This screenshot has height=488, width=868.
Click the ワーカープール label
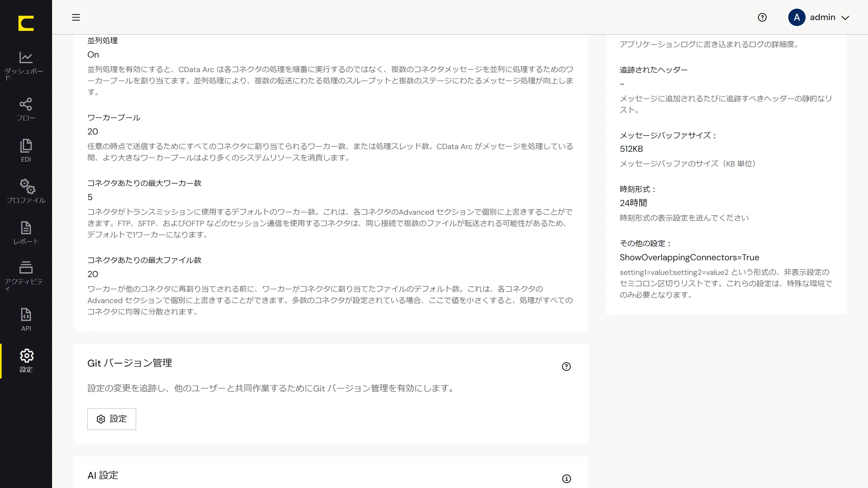[x=114, y=118]
